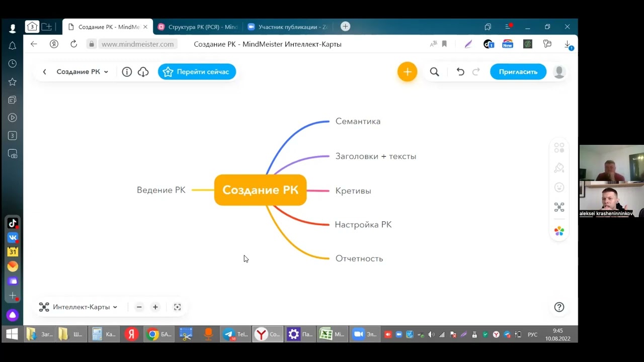Open the Интеллект-Карты view mode dropdown
644x362 pixels.
(x=85, y=307)
